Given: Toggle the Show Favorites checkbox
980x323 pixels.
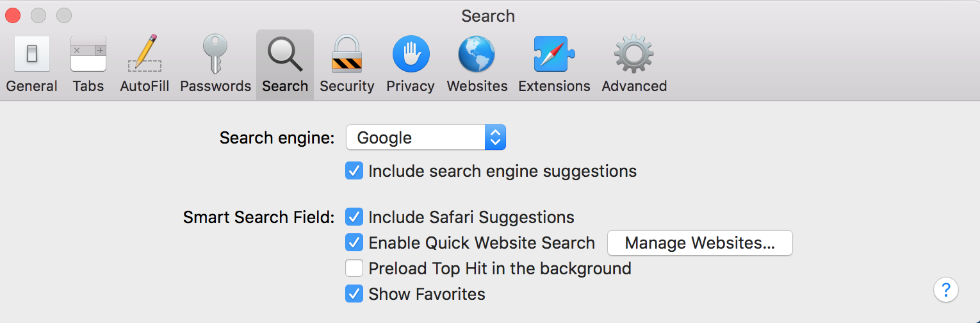Looking at the screenshot, I should point(354,294).
